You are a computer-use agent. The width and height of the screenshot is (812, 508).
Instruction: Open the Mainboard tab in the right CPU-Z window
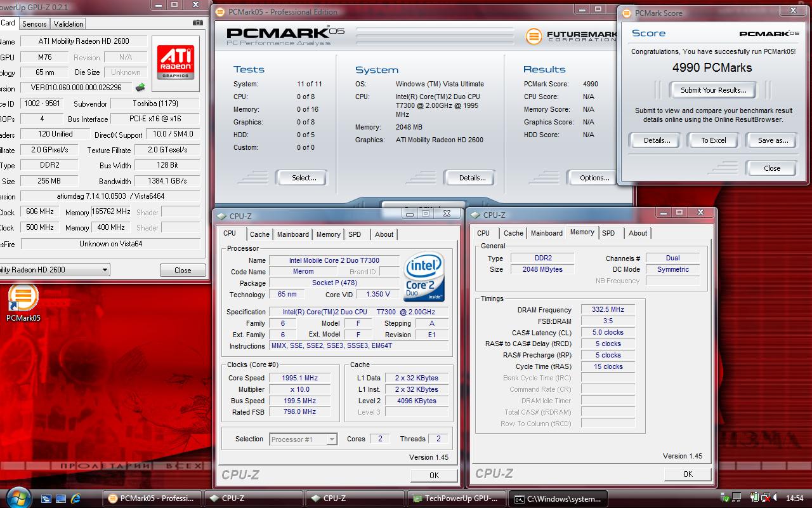click(547, 233)
